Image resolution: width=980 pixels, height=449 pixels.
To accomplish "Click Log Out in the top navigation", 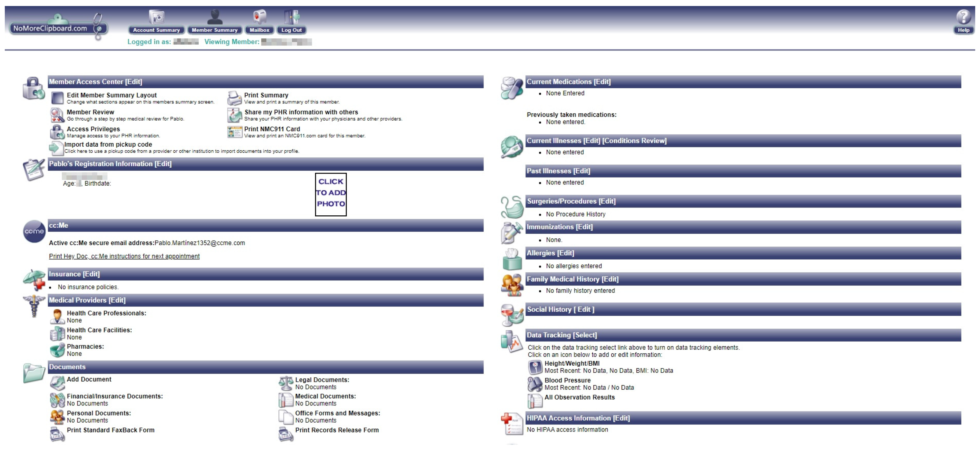I will pos(291,30).
